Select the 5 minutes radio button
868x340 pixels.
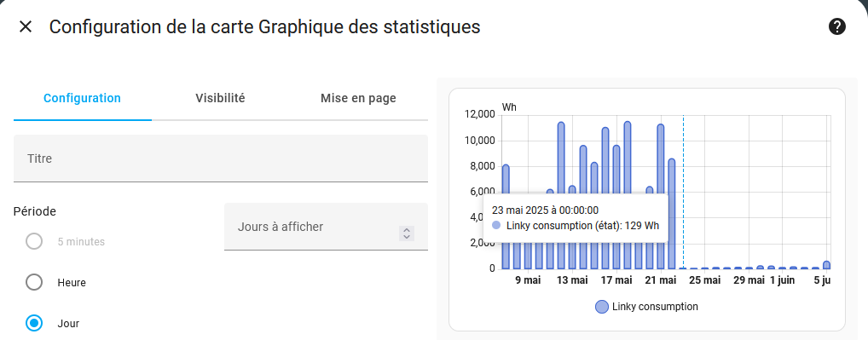point(34,242)
